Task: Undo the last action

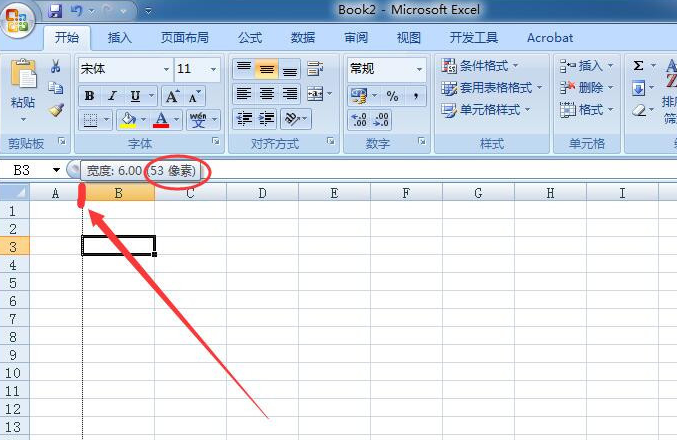Action: [x=76, y=11]
